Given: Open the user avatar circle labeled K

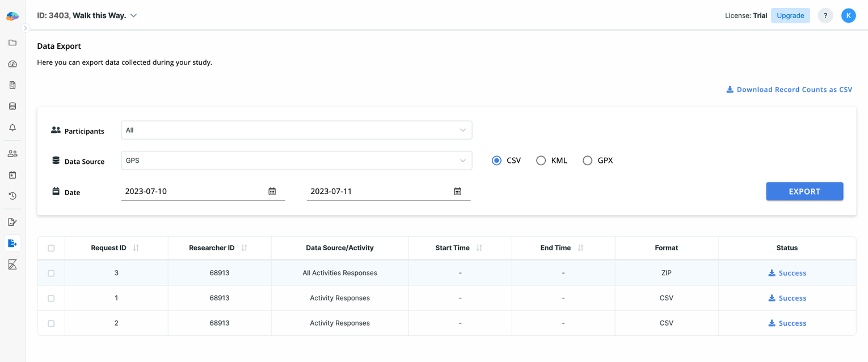Looking at the screenshot, I should point(849,15).
